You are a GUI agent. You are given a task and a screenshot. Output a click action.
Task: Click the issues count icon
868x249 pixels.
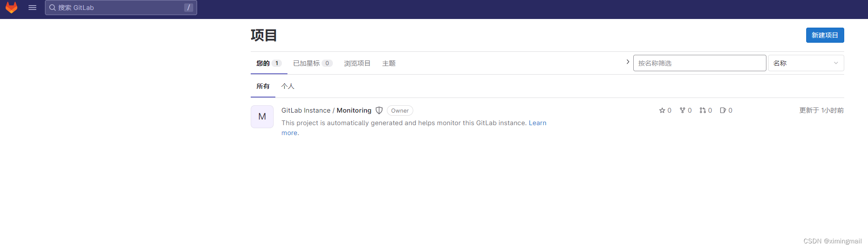click(723, 110)
